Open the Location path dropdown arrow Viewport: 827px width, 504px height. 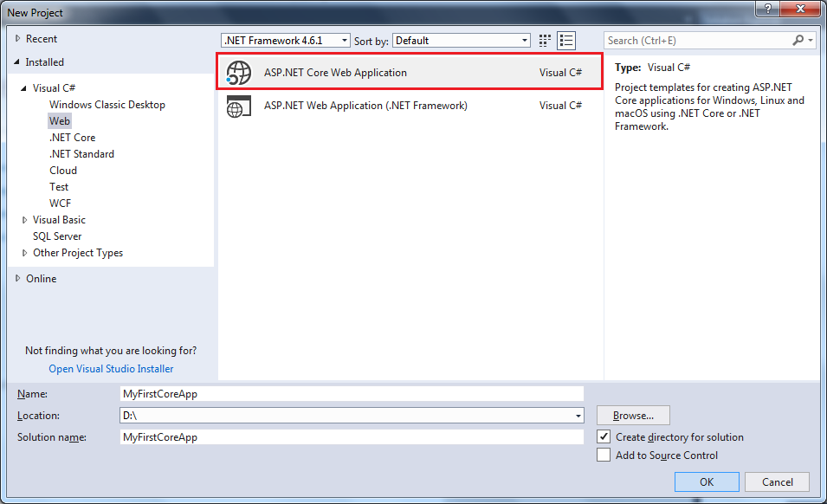click(x=578, y=416)
